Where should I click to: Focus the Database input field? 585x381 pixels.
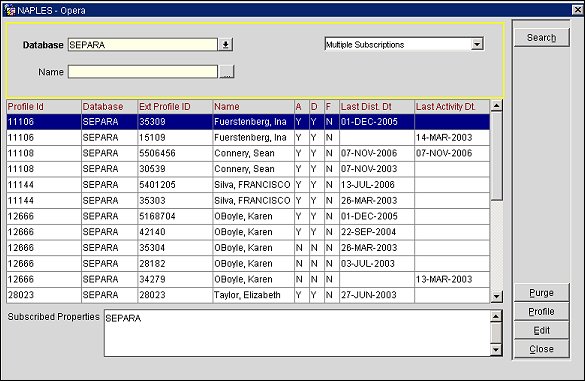[143, 45]
